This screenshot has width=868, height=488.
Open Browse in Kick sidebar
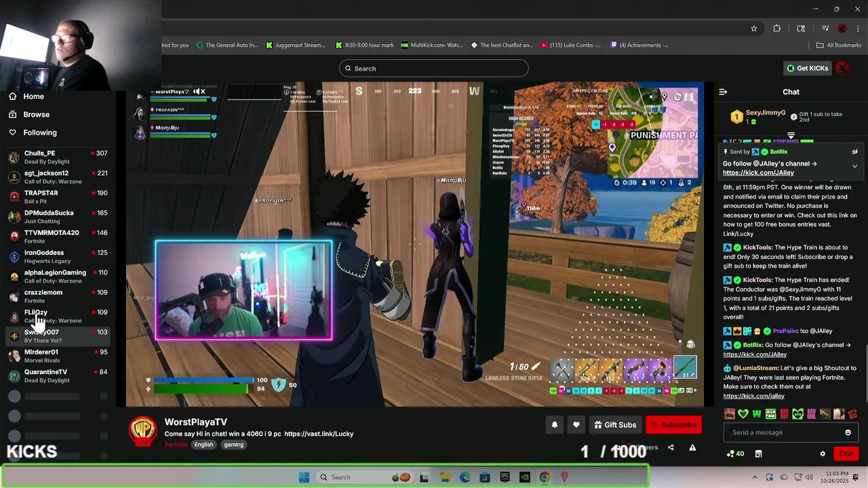(x=37, y=115)
